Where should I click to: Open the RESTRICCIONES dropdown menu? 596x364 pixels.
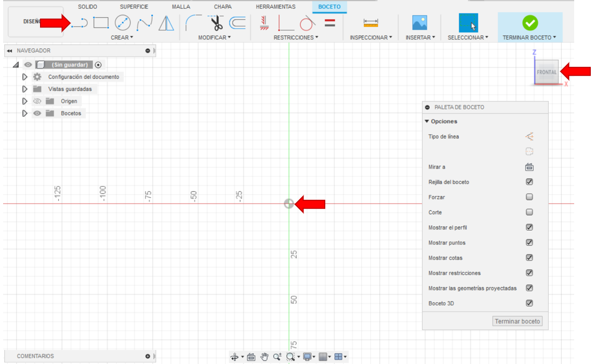(296, 37)
